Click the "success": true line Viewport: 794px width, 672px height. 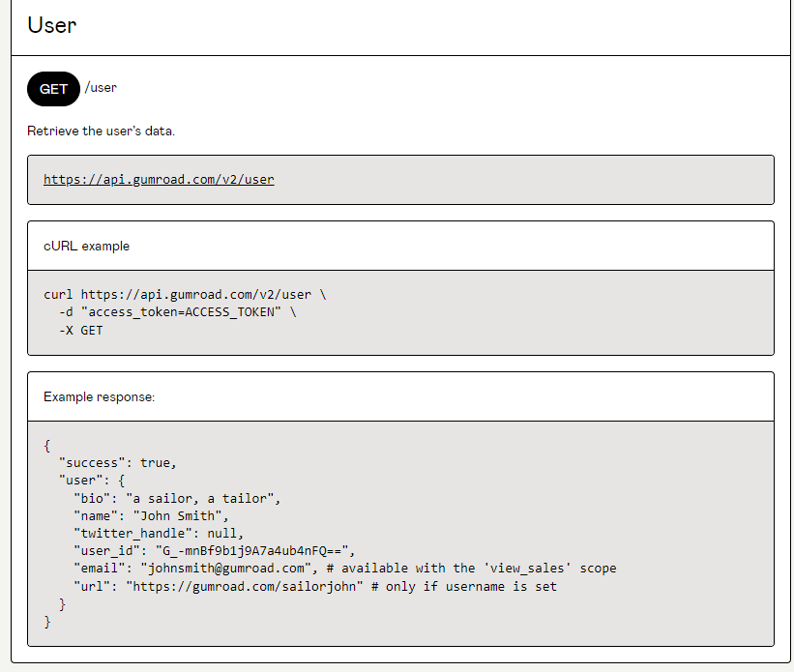117,463
